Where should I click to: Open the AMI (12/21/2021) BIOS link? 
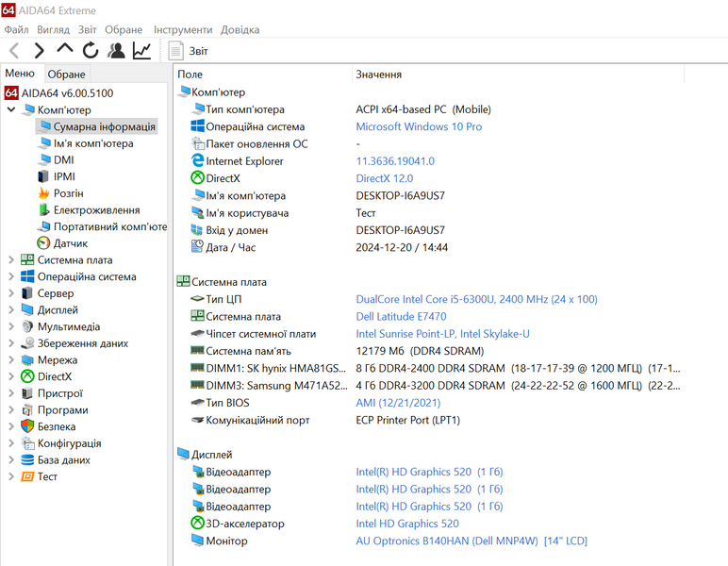click(398, 403)
